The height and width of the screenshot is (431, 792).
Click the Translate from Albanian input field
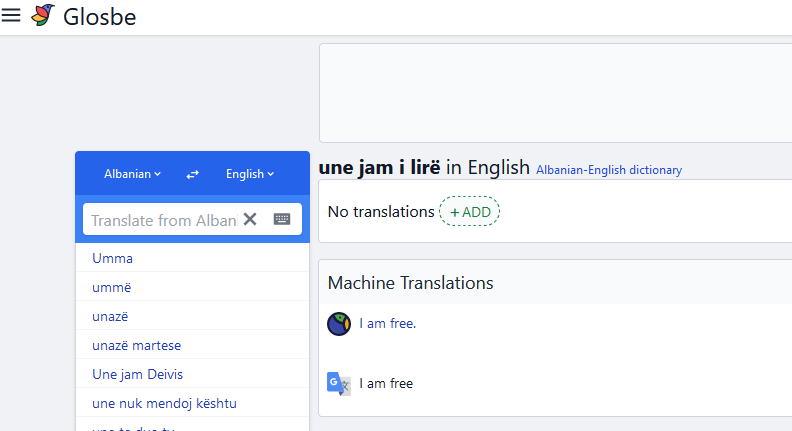pyautogui.click(x=165, y=220)
